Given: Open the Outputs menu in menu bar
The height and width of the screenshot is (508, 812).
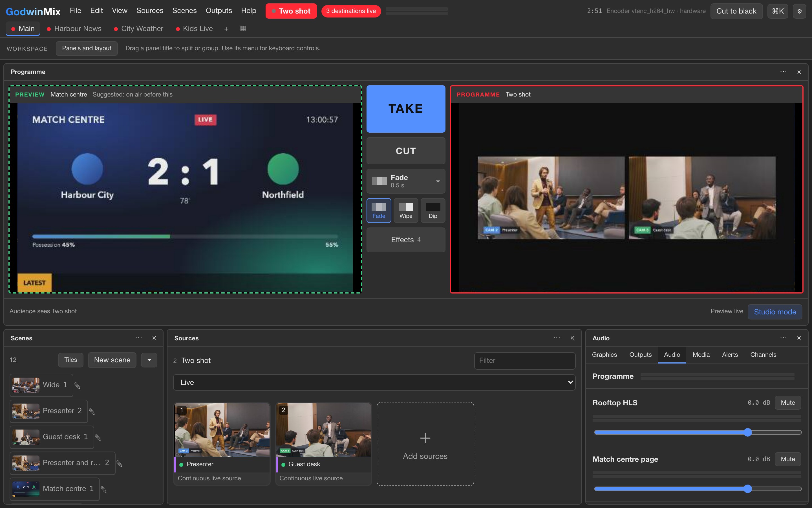Looking at the screenshot, I should pyautogui.click(x=219, y=11).
